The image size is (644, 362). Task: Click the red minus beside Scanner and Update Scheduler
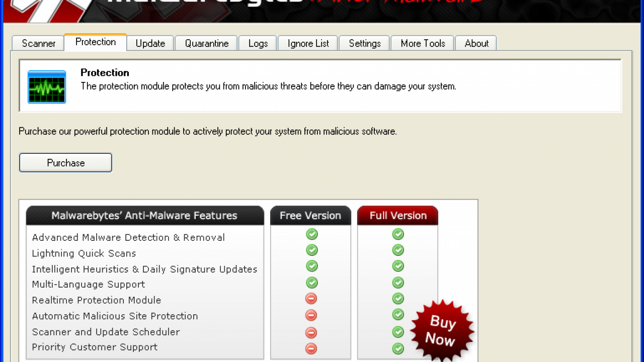(311, 332)
